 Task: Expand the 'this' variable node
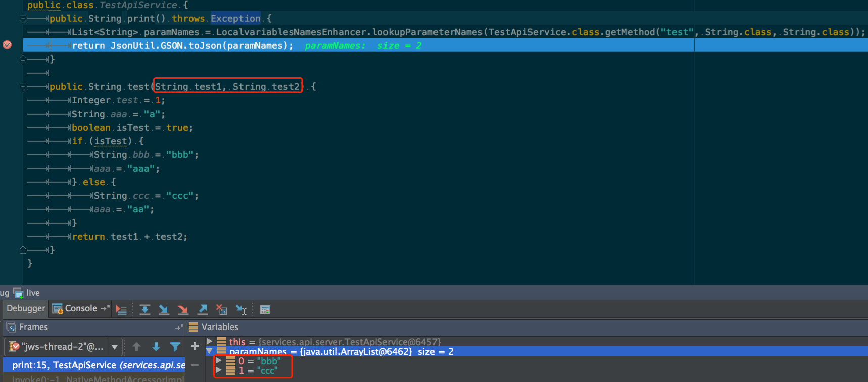click(210, 342)
